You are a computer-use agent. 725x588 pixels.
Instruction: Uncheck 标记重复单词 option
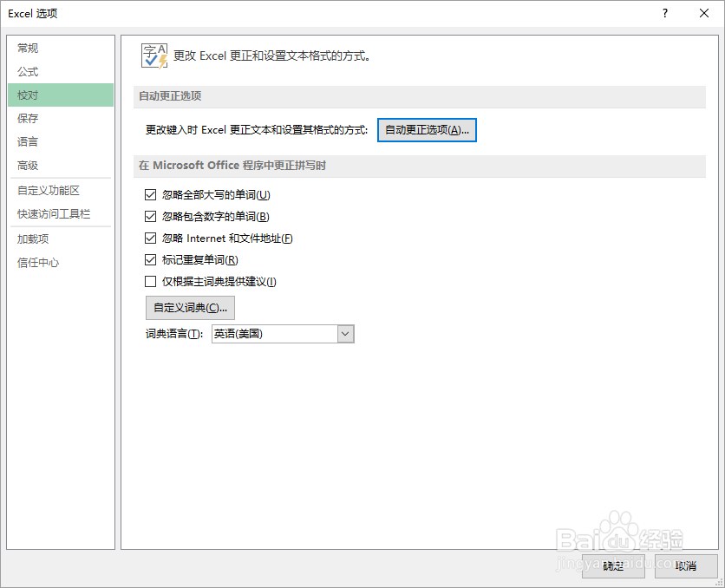pyautogui.click(x=150, y=260)
